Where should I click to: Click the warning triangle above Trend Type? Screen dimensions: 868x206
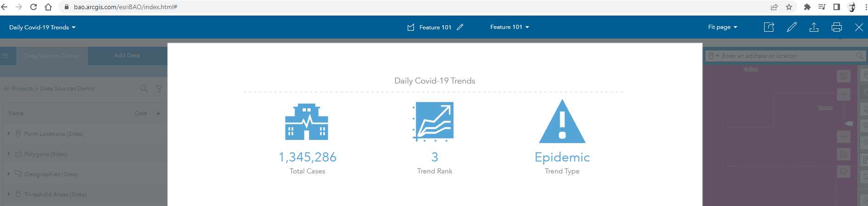(x=562, y=122)
